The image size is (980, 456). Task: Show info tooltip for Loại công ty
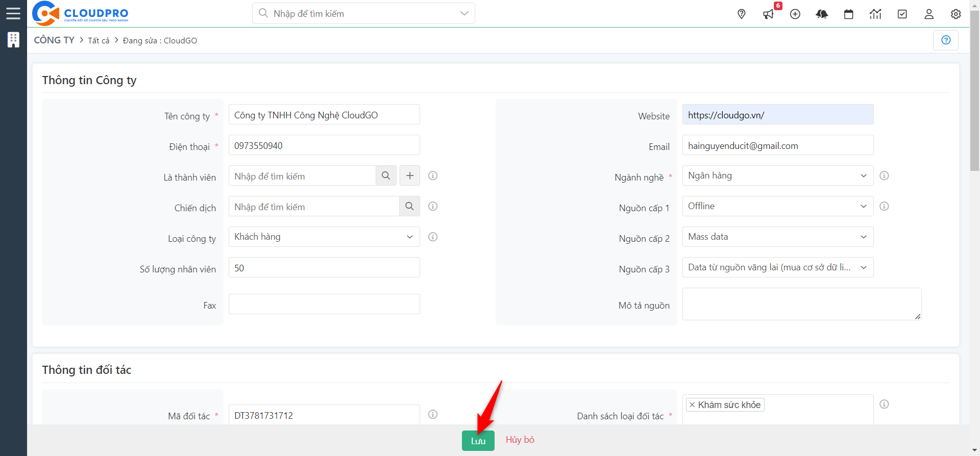coord(433,237)
